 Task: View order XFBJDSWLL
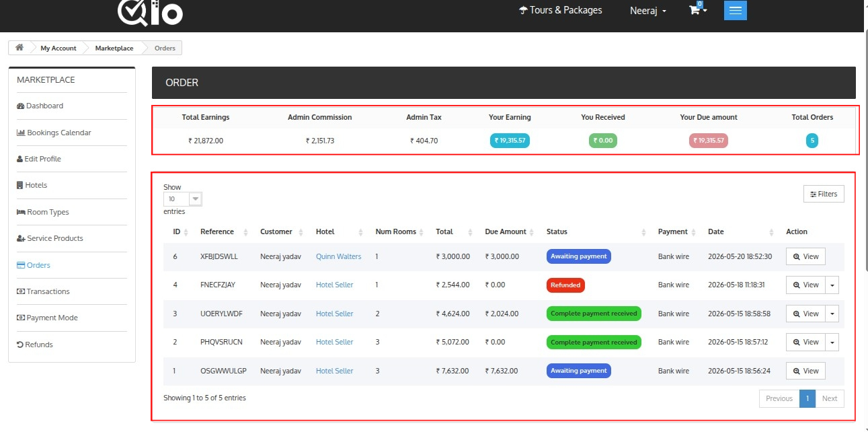[x=805, y=257]
